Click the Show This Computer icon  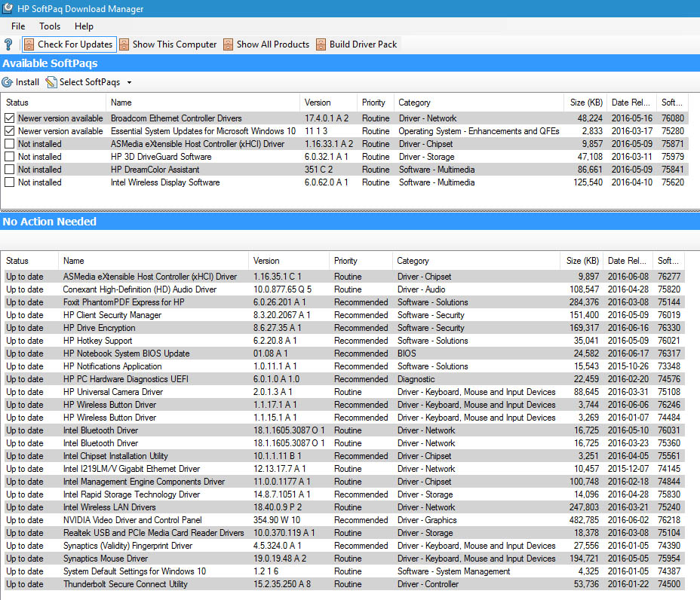coord(124,44)
